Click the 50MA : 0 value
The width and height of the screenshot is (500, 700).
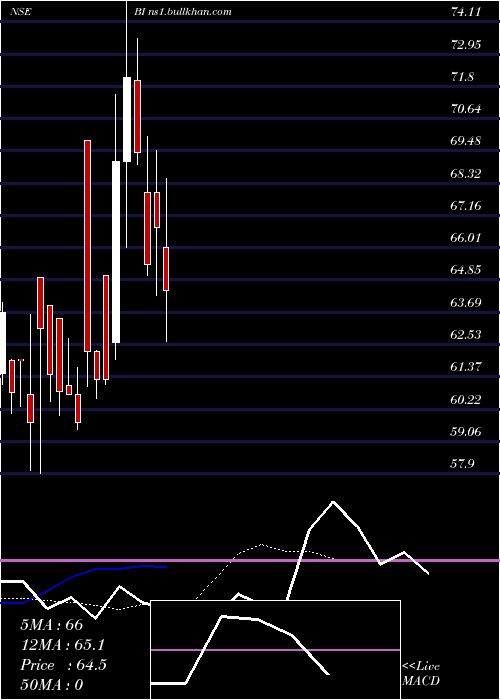click(x=52, y=685)
